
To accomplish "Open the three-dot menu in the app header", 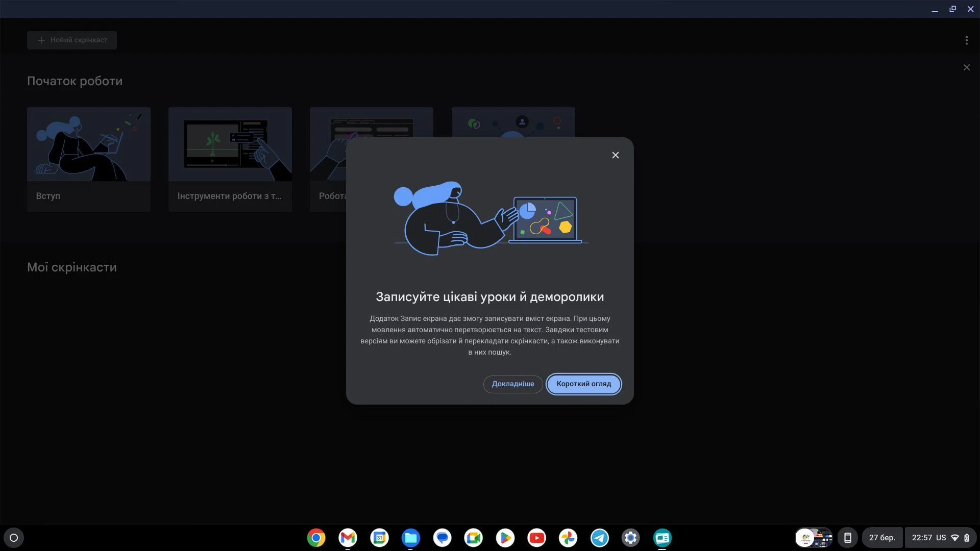I will pyautogui.click(x=966, y=40).
